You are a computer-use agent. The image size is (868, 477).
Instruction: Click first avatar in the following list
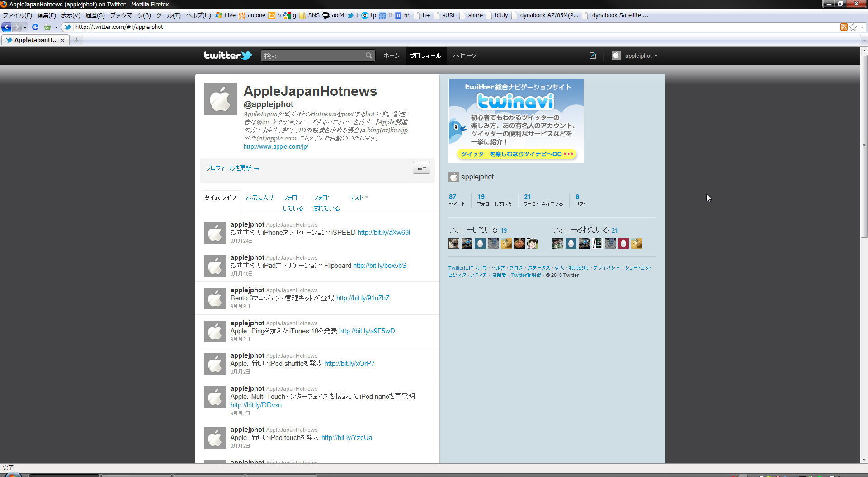coord(454,243)
